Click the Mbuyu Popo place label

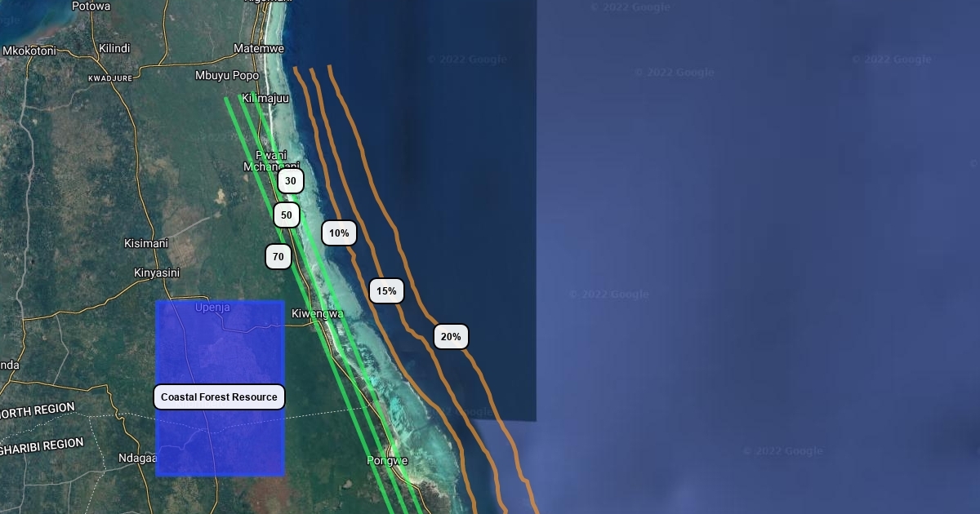pyautogui.click(x=227, y=76)
